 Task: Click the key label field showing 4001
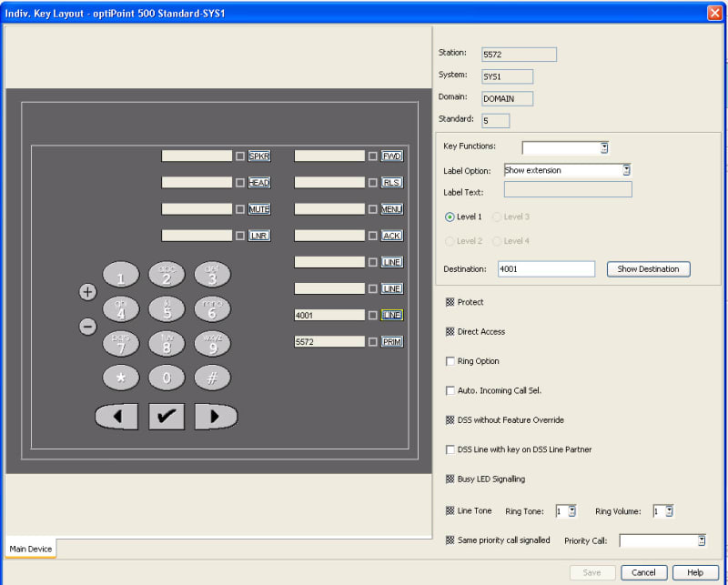pyautogui.click(x=329, y=316)
